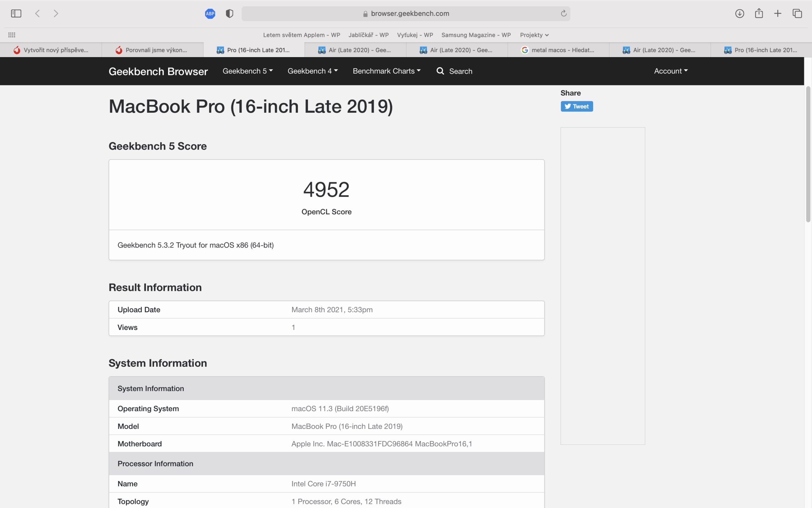812x508 pixels.
Task: Open the Letem světem Applem - WP bookmark
Action: (302, 35)
